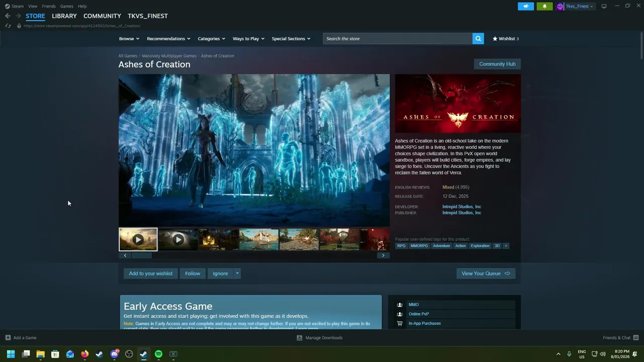Image resolution: width=644 pixels, height=362 pixels.
Task: Expand the Special Sections dropdown
Action: click(291, 39)
